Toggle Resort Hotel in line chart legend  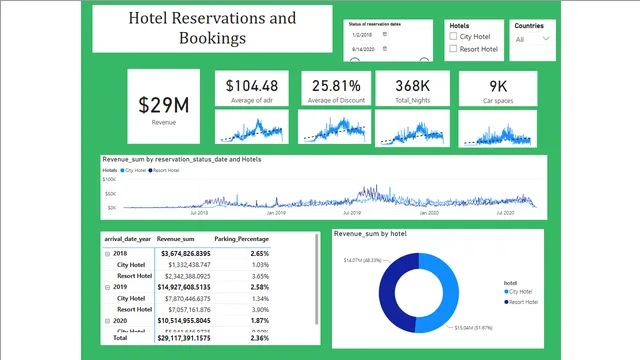[164, 170]
